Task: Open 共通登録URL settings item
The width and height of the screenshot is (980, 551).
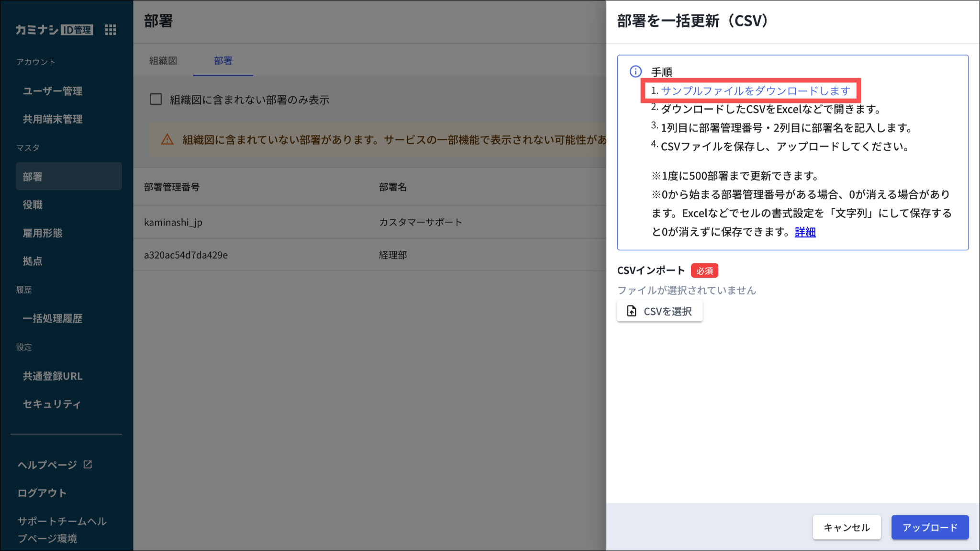Action: [x=53, y=376]
